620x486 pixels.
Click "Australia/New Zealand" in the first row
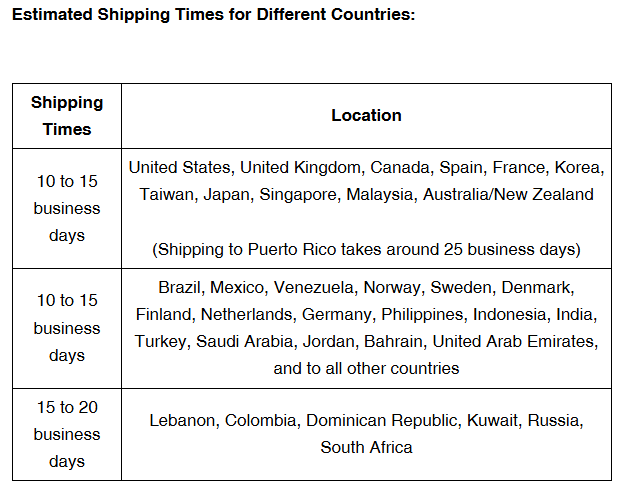(508, 194)
